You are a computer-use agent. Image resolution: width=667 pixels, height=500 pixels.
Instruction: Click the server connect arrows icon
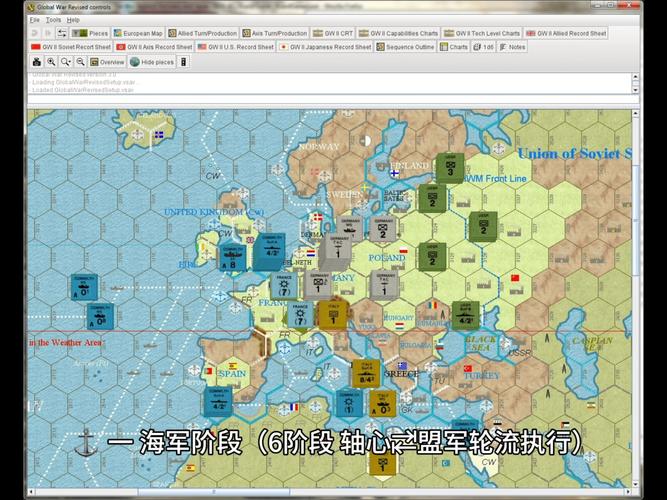(x=62, y=33)
